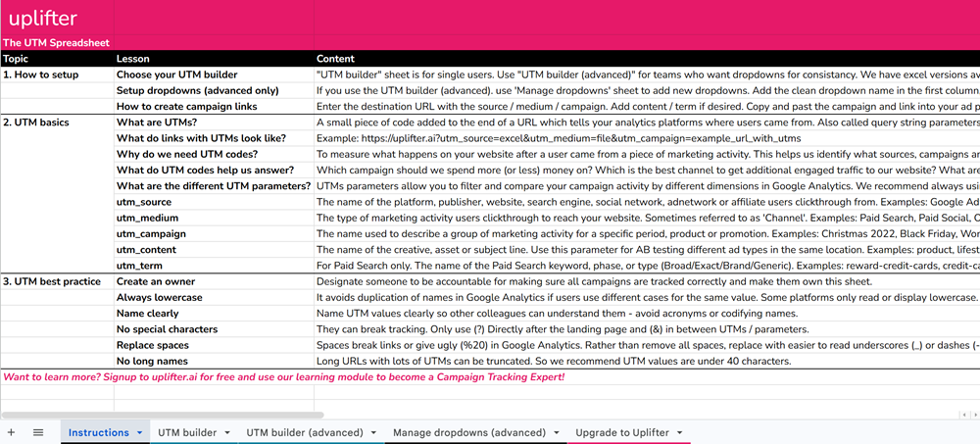Expand Upgrade to Uplifter tab arrow
This screenshot has width=980, height=444.
tap(679, 433)
